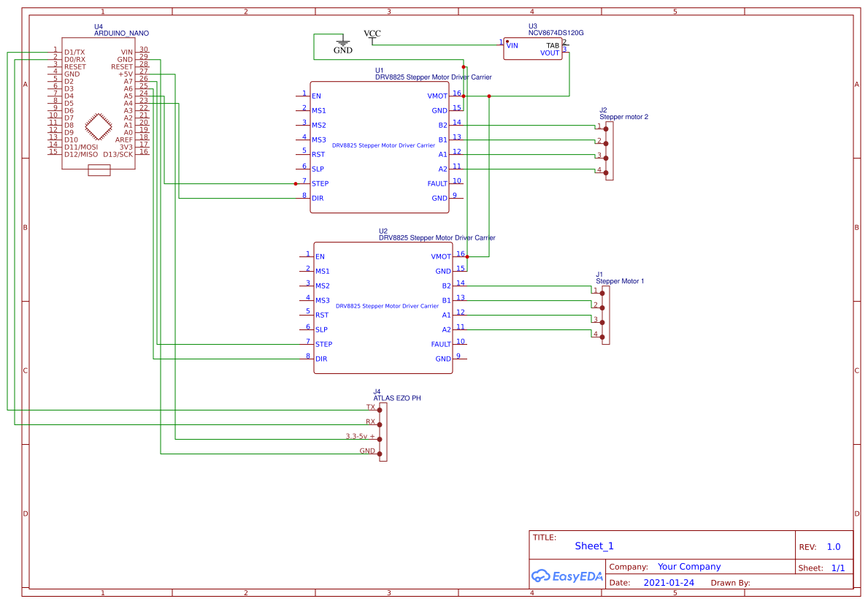868x604 pixels.
Task: Click the junction dot on the VMOT net
Action: click(x=463, y=95)
